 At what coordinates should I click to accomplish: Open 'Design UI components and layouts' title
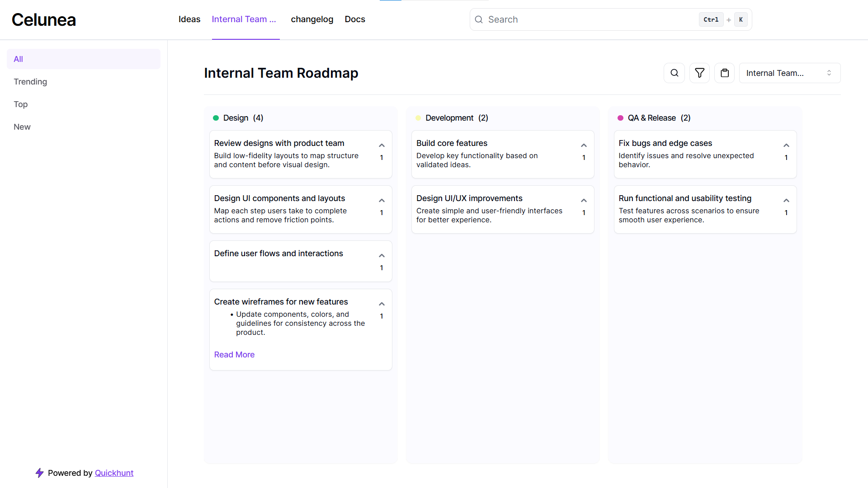point(279,198)
